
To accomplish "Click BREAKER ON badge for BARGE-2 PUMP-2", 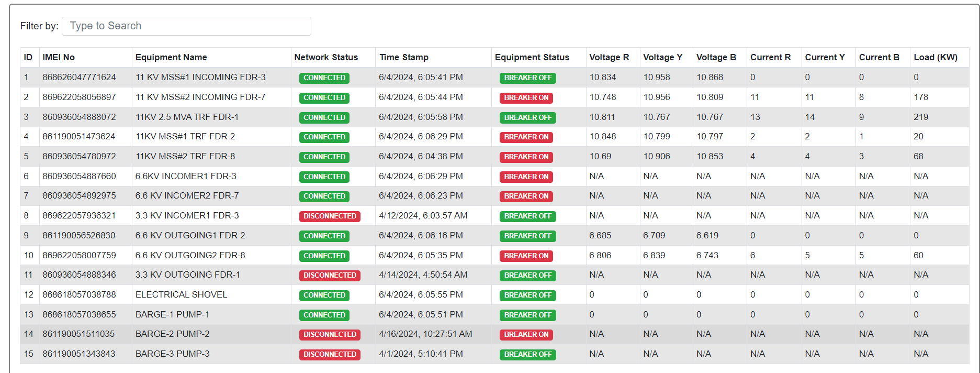I will (x=526, y=335).
